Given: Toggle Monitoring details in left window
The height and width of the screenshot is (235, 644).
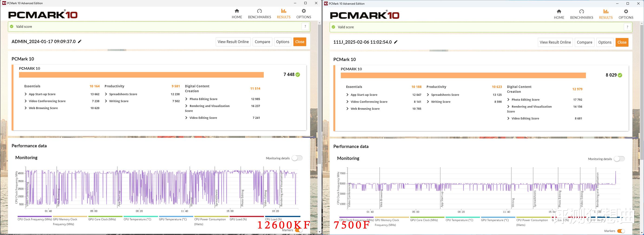Looking at the screenshot, I should (297, 158).
